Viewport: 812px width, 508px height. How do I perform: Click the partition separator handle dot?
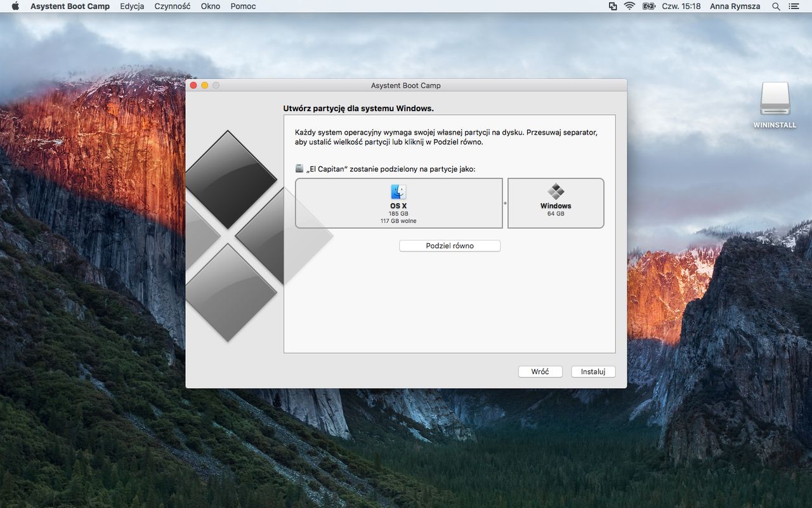(x=505, y=203)
